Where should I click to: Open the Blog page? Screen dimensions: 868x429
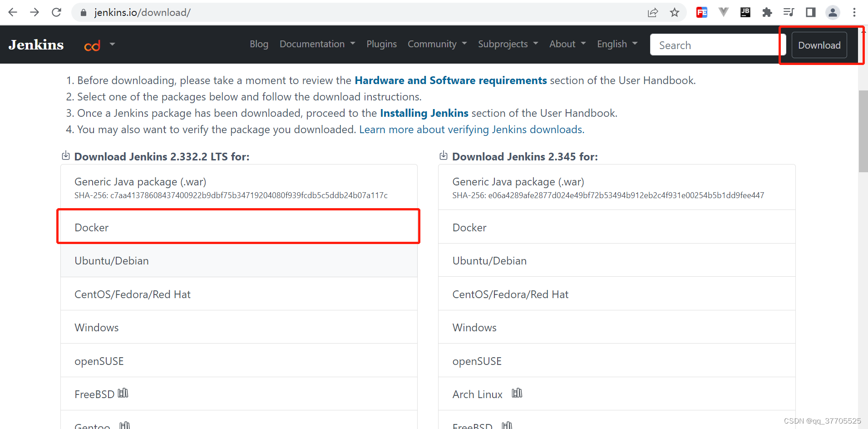(259, 44)
